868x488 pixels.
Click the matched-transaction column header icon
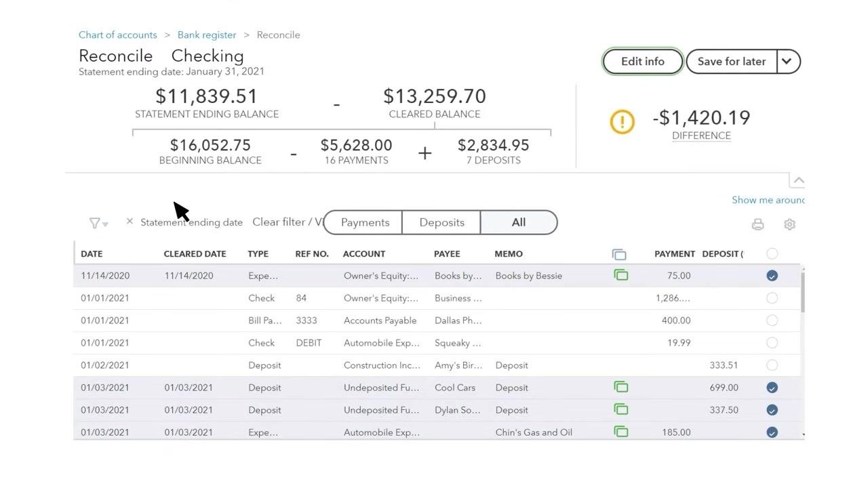pos(619,254)
